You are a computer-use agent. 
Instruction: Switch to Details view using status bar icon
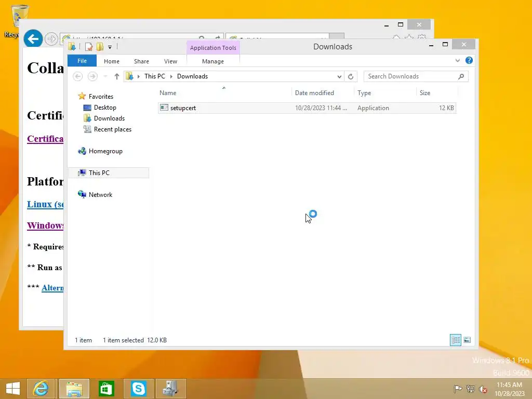point(455,340)
